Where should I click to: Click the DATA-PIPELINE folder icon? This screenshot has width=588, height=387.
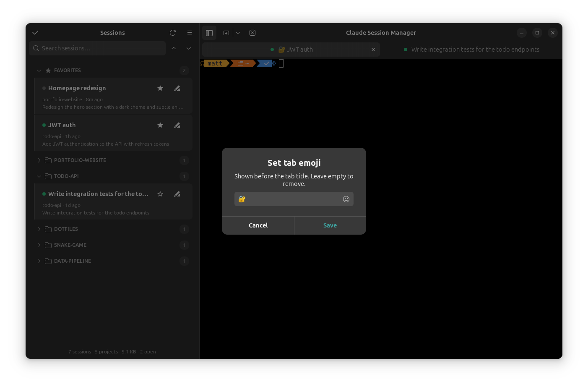[48, 261]
